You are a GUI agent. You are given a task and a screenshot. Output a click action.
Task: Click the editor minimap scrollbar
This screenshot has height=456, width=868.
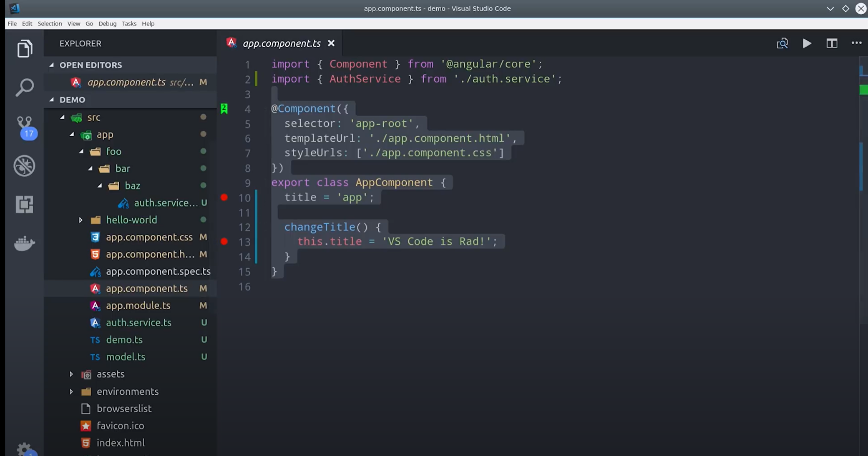(x=863, y=167)
